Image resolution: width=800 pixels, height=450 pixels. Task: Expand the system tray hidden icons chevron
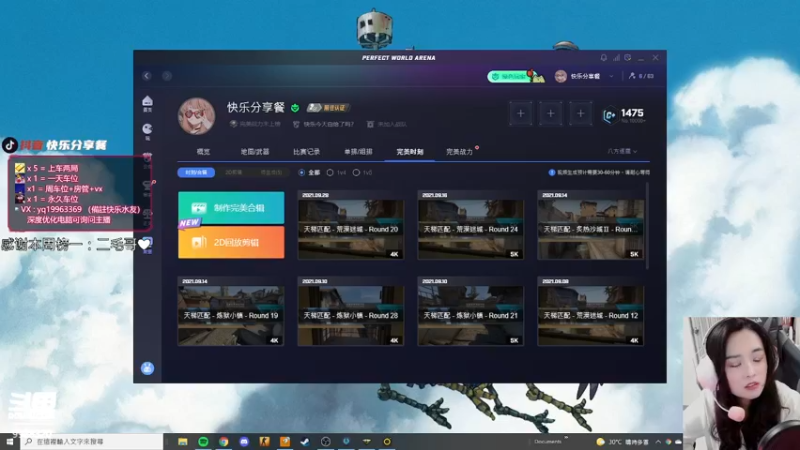(x=658, y=442)
